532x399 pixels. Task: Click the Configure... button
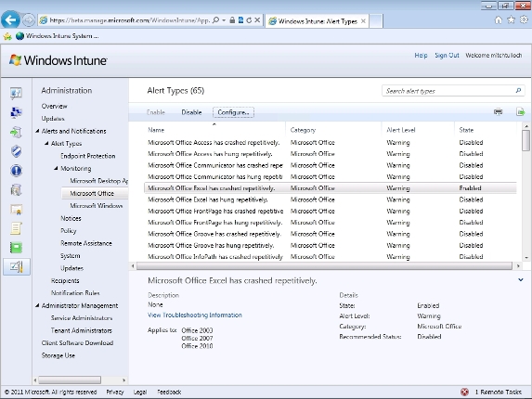click(x=233, y=112)
